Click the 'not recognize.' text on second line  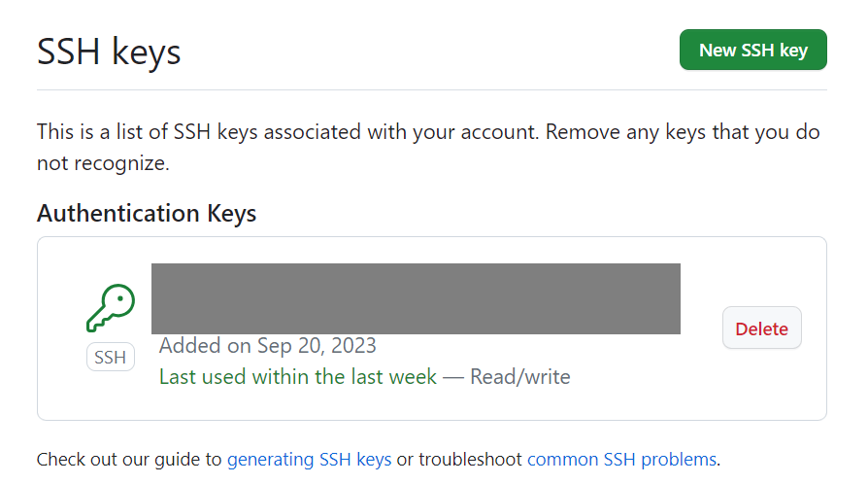(103, 163)
